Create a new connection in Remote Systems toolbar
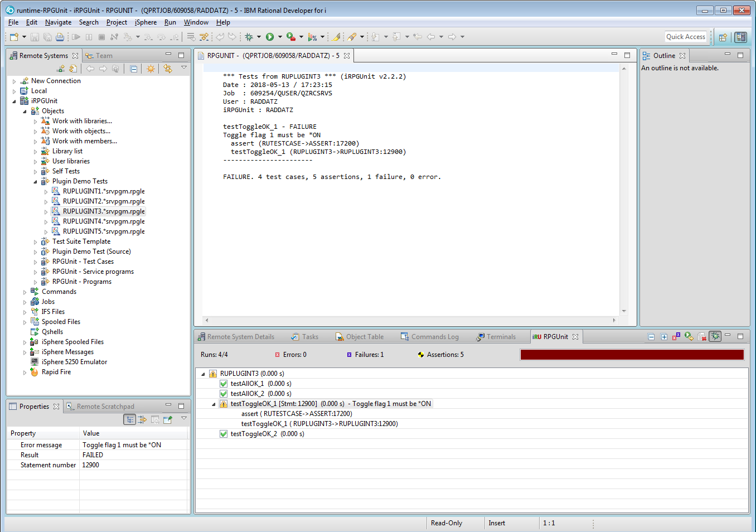This screenshot has width=756, height=532. tap(61, 68)
